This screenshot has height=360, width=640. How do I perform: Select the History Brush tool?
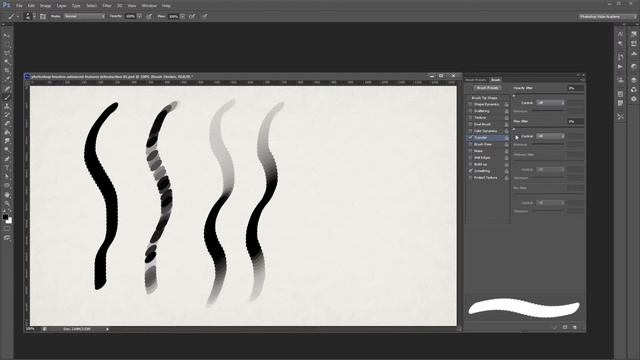pyautogui.click(x=7, y=115)
